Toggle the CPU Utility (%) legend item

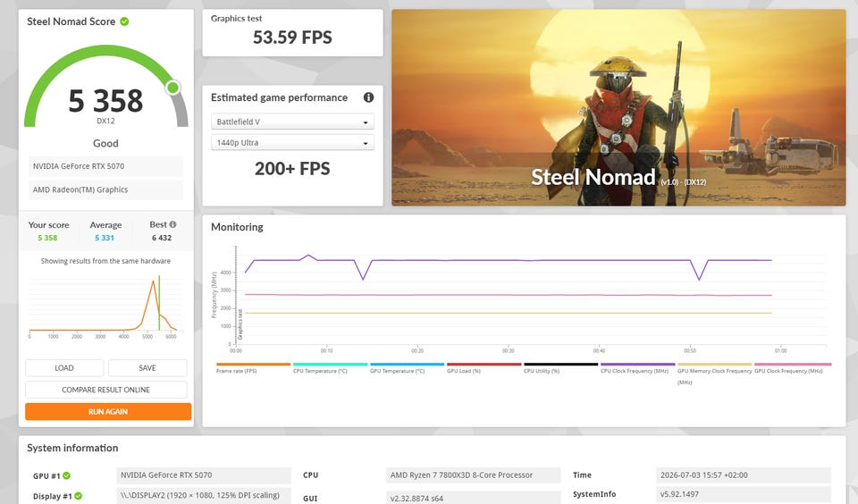[x=561, y=368]
